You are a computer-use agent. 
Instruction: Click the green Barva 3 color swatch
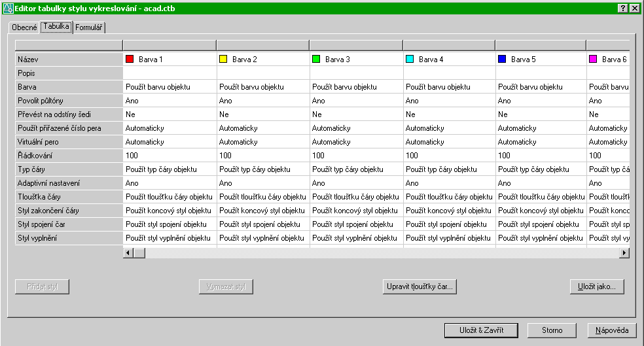(x=316, y=59)
